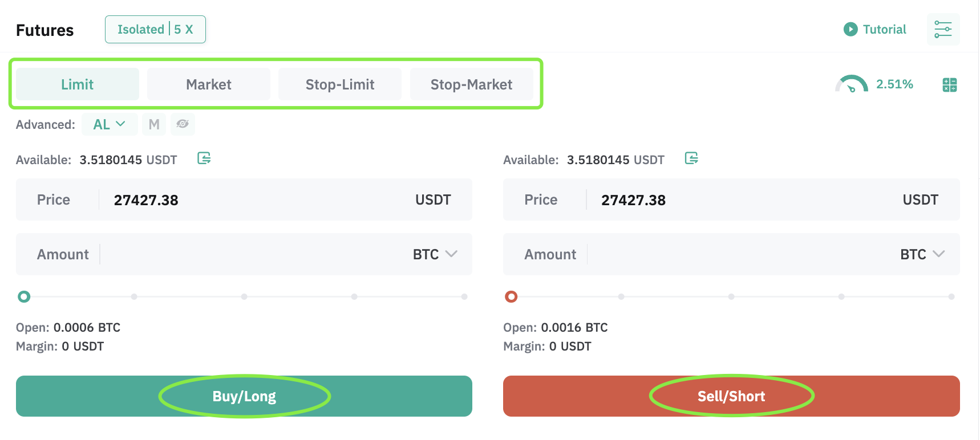Open the futures calculator icon

[x=950, y=85]
